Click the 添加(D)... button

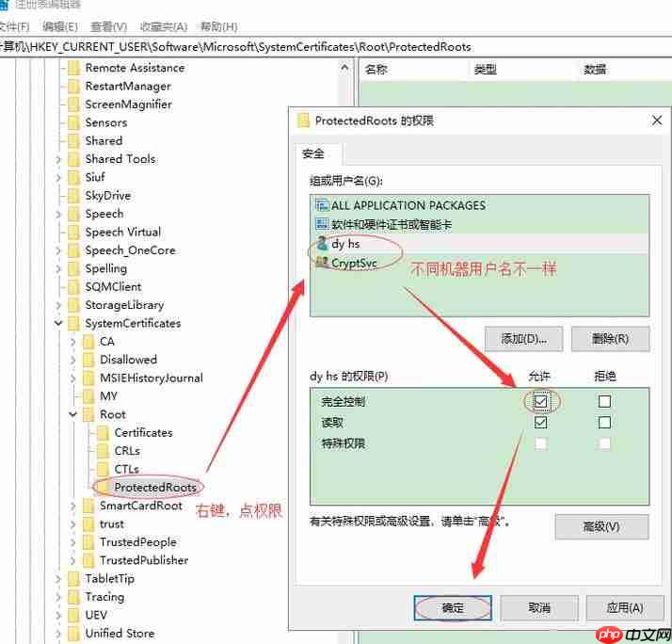523,339
